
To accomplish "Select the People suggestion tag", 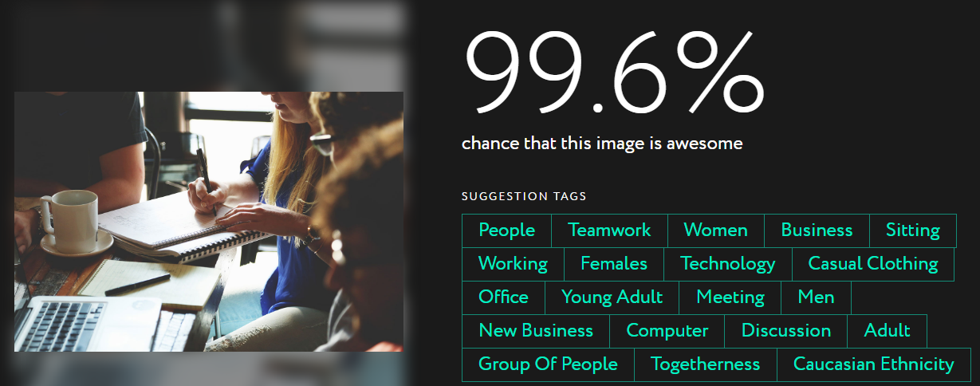I will (506, 230).
